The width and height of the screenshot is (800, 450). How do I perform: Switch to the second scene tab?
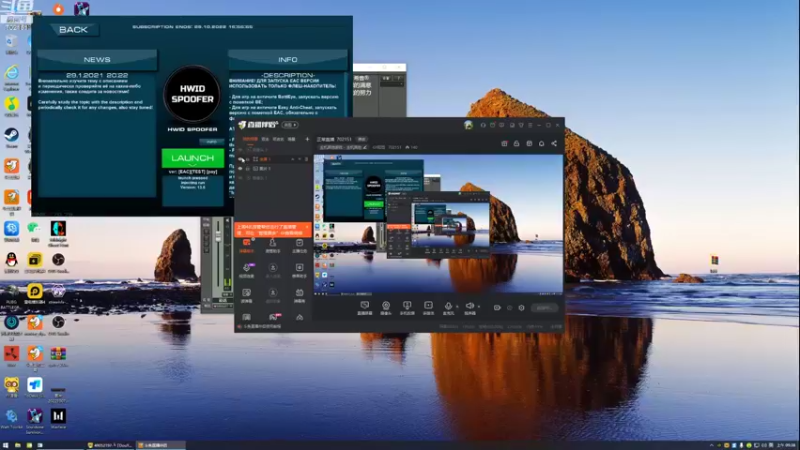point(265,139)
